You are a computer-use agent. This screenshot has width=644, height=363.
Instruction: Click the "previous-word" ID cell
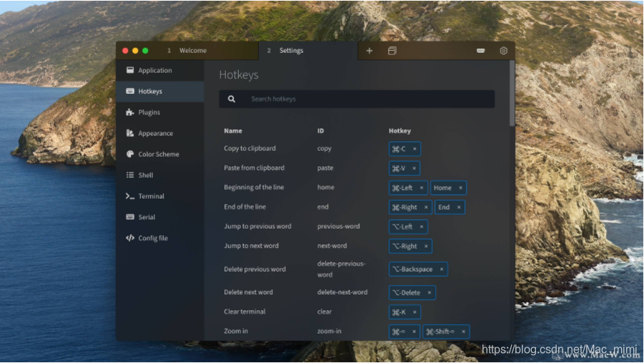[338, 227]
